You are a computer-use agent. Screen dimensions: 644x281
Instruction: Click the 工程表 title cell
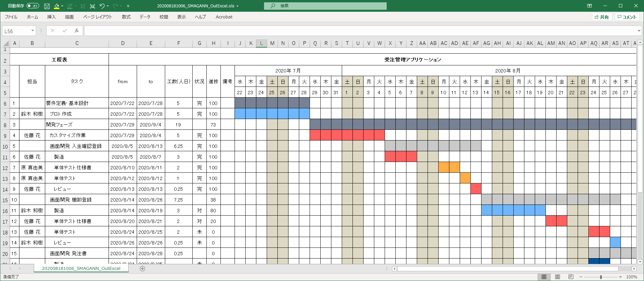59,60
